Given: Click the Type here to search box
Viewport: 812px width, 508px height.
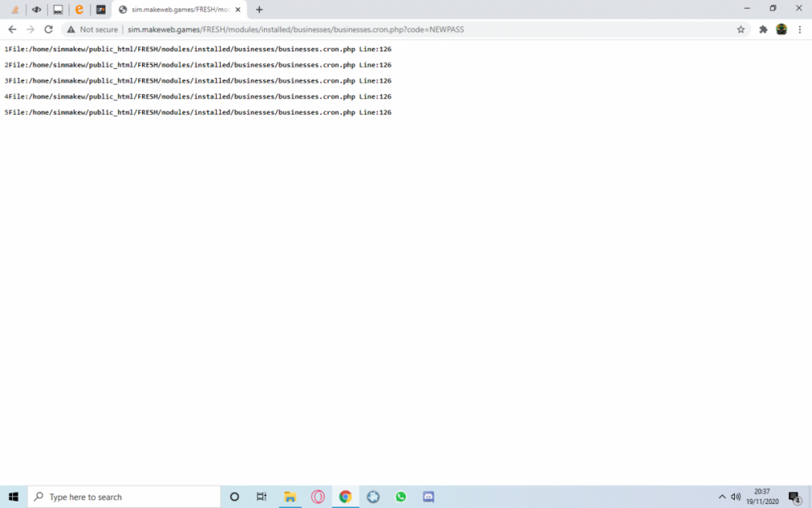Looking at the screenshot, I should pyautogui.click(x=126, y=497).
